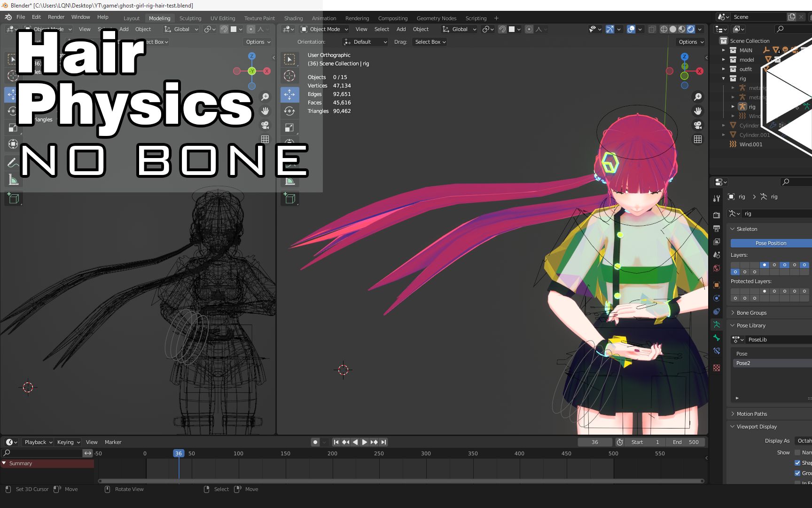Activate the Rotate tool in right viewport
The image size is (812, 508).
click(289, 111)
